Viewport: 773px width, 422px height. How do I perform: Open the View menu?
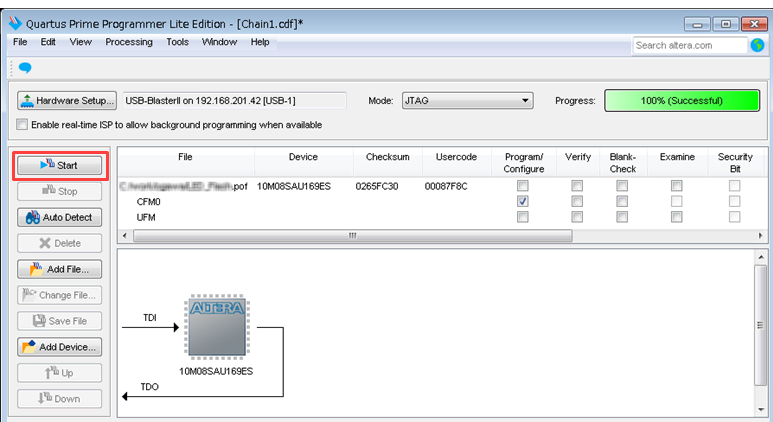pyautogui.click(x=80, y=42)
